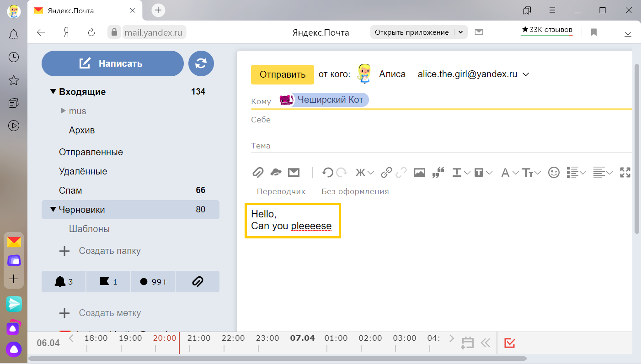The width and height of the screenshot is (641, 364).
Task: Open the teal paper-plane app in sidebar
Action: pos(14,304)
